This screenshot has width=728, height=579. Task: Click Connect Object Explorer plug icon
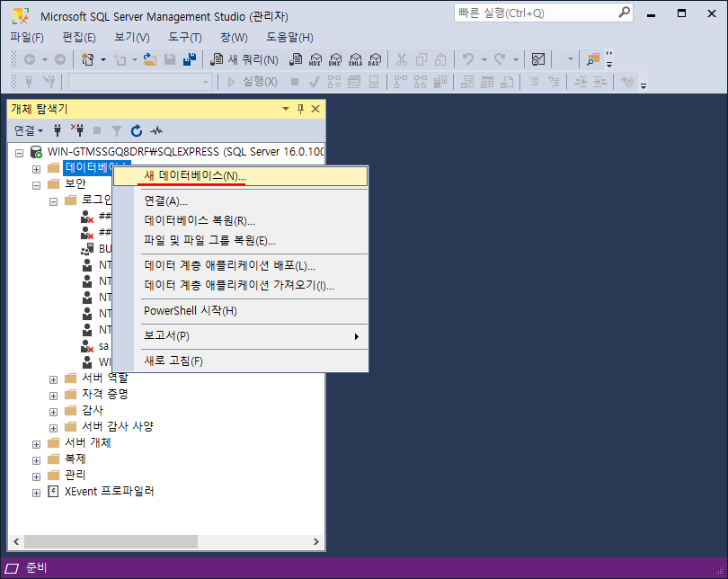(58, 131)
